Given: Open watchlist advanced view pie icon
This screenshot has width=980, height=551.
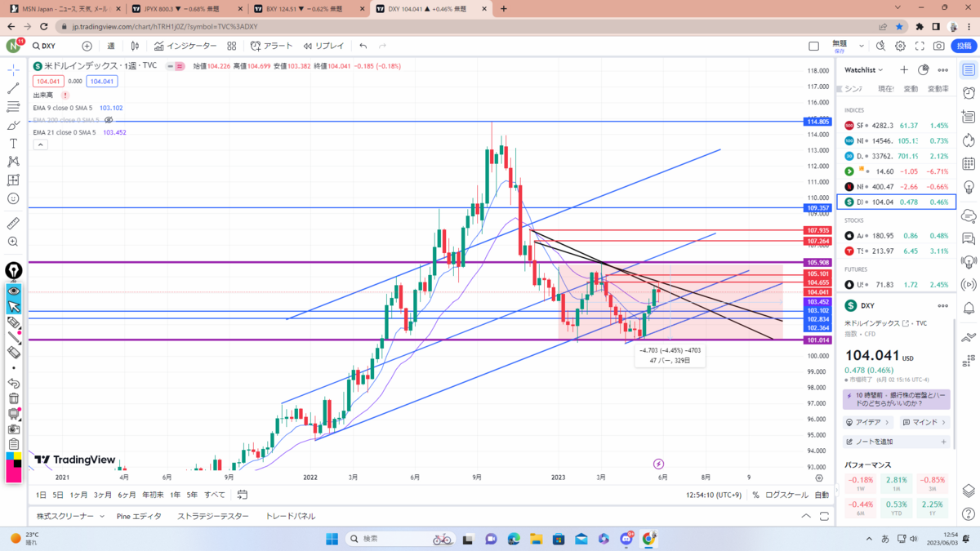Looking at the screenshot, I should (923, 70).
